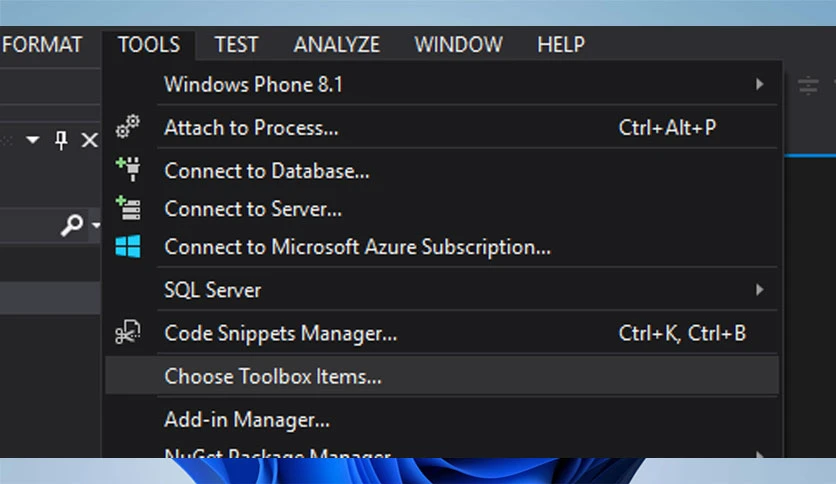Click the Ctrl+K, Ctrl+B shortcut text
This screenshot has width=836, height=484.
pyautogui.click(x=682, y=333)
